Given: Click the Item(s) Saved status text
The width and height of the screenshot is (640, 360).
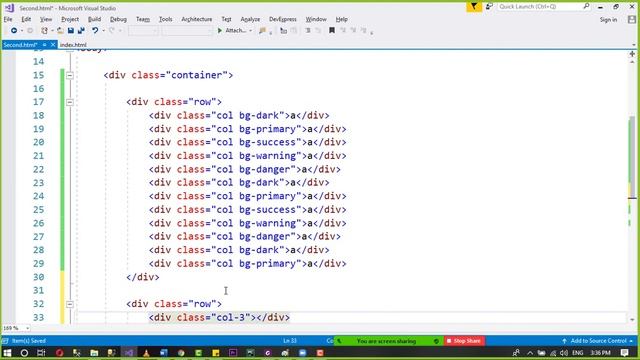Looking at the screenshot, I should pyautogui.click(x=29, y=341).
